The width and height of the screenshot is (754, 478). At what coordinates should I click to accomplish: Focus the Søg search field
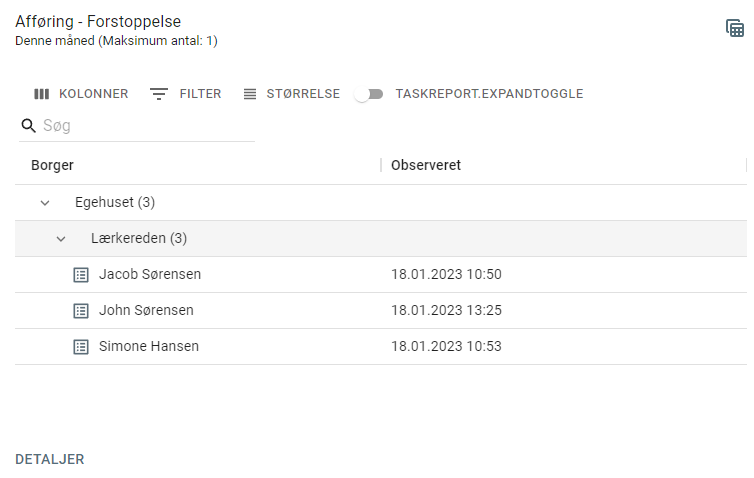pyautogui.click(x=148, y=126)
